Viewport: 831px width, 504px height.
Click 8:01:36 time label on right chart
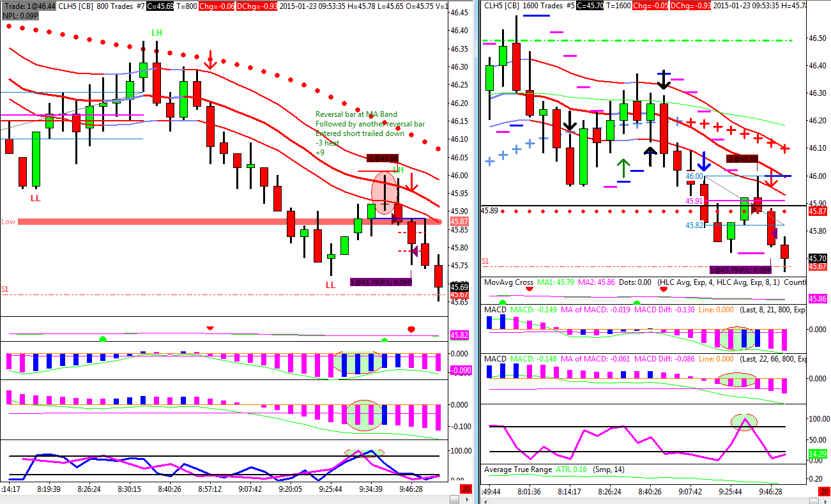point(529,493)
